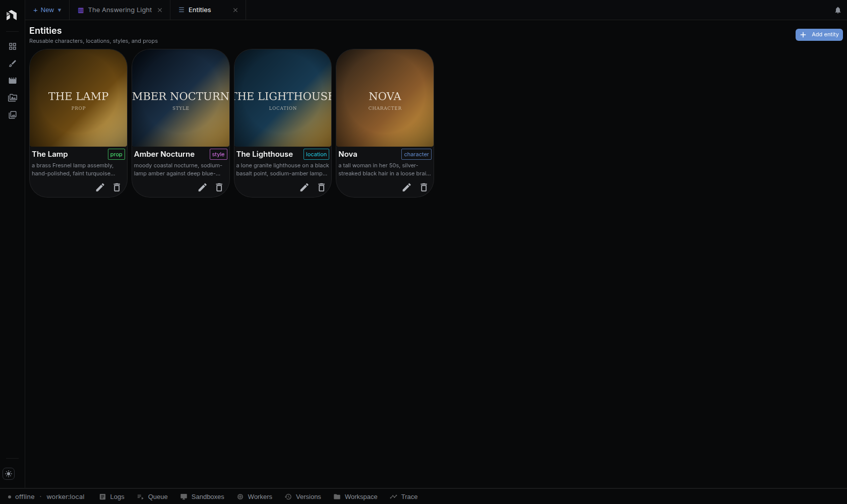Open The Lighthouse thumbnail
This screenshot has width=847, height=504.
(283, 98)
